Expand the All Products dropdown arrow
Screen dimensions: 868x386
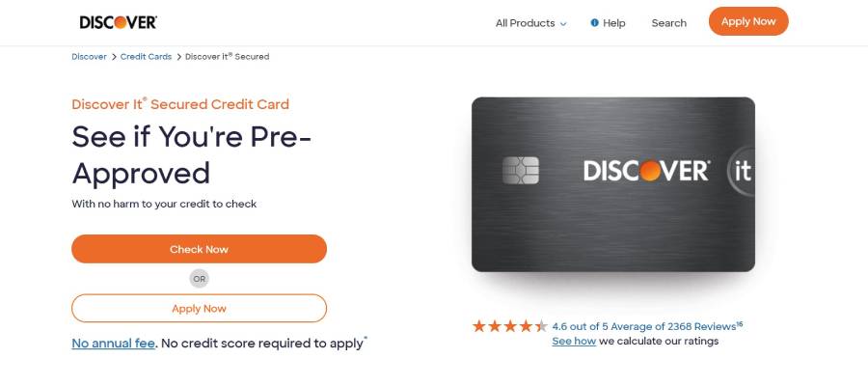pyautogui.click(x=563, y=24)
